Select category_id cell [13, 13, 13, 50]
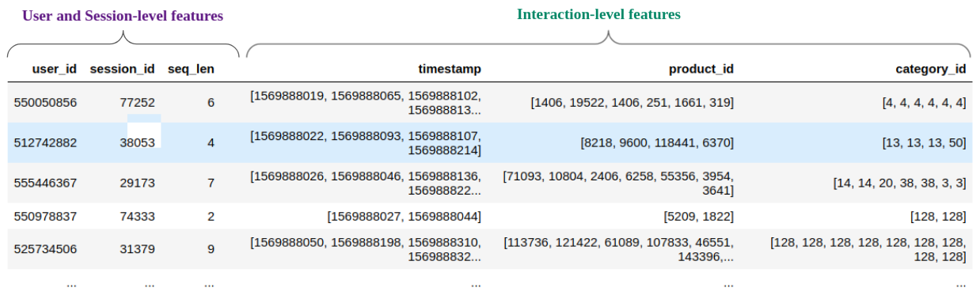The height and width of the screenshot is (299, 980). click(x=924, y=142)
